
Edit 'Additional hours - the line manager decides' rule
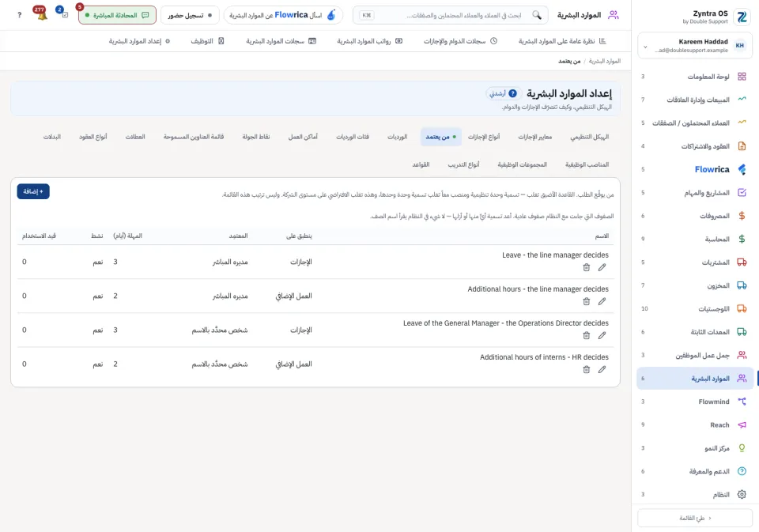(602, 301)
